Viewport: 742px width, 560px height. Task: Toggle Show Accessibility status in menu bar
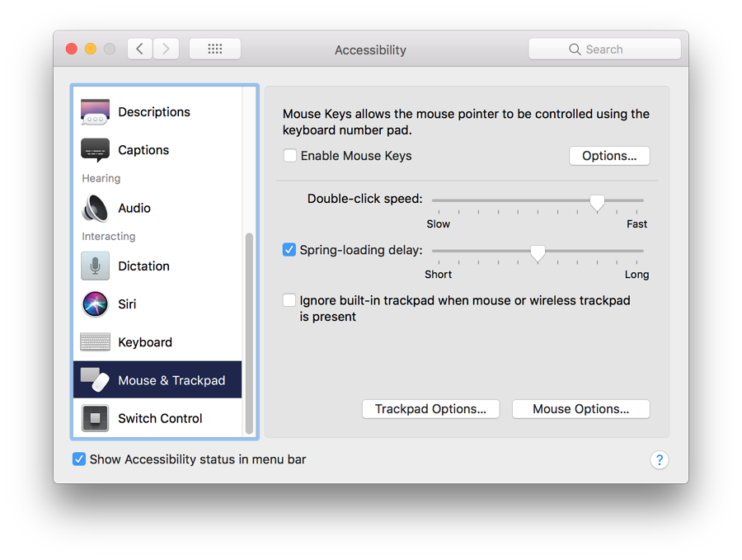point(79,459)
